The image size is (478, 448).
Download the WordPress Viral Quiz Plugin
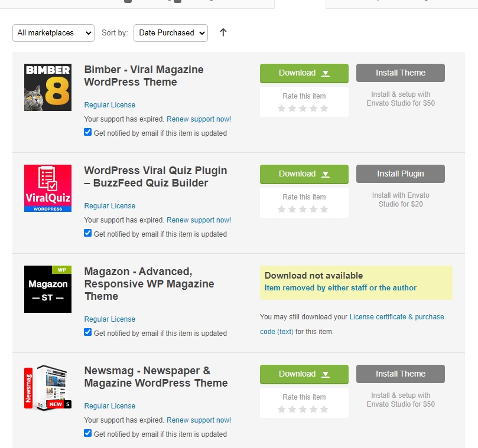pyautogui.click(x=304, y=174)
